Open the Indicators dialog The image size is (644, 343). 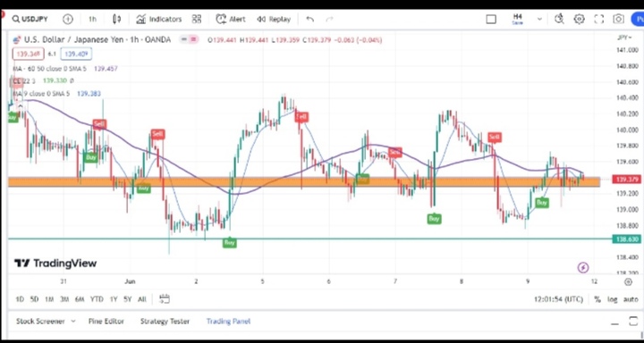158,19
